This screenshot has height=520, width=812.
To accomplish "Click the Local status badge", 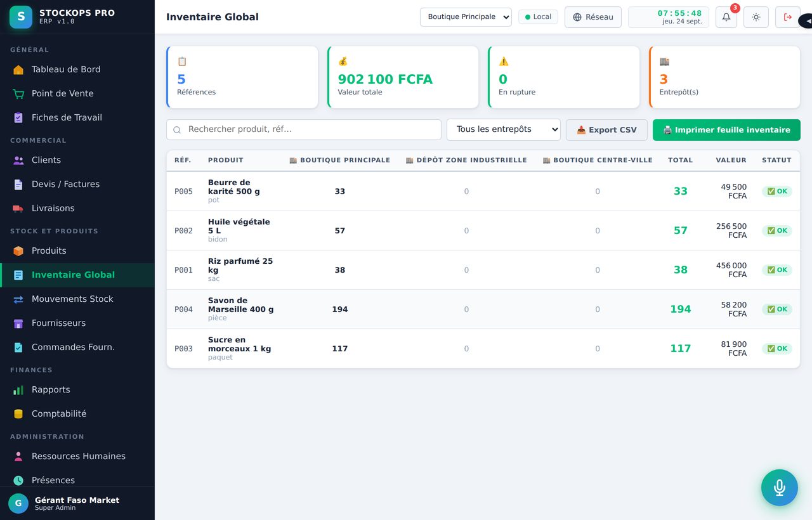I will 538,17.
